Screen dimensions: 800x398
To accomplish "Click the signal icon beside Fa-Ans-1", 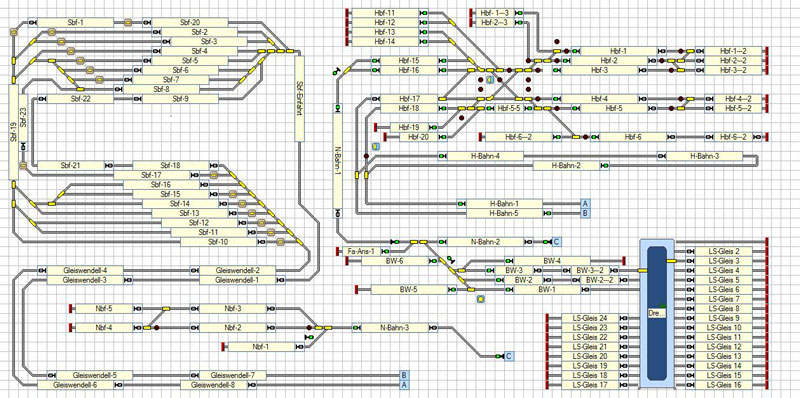I will pyautogui.click(x=385, y=251).
